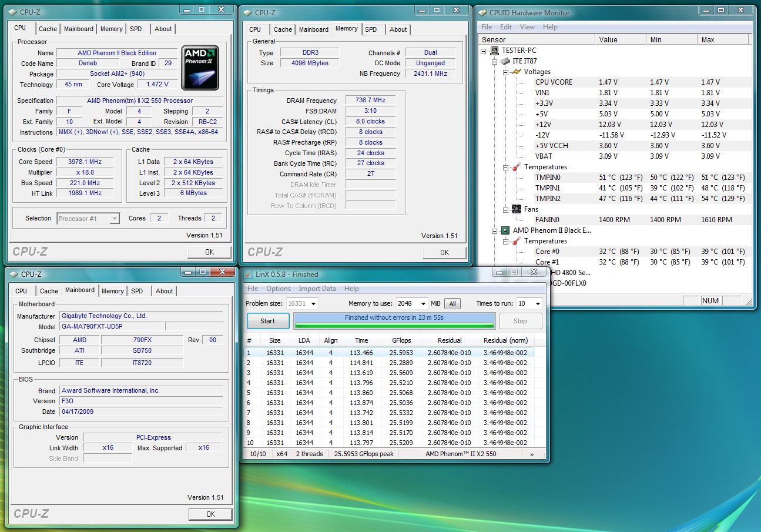The width and height of the screenshot is (761, 532).
Task: Click the thermometer icon under AMD Phenom II
Action: pos(516,241)
